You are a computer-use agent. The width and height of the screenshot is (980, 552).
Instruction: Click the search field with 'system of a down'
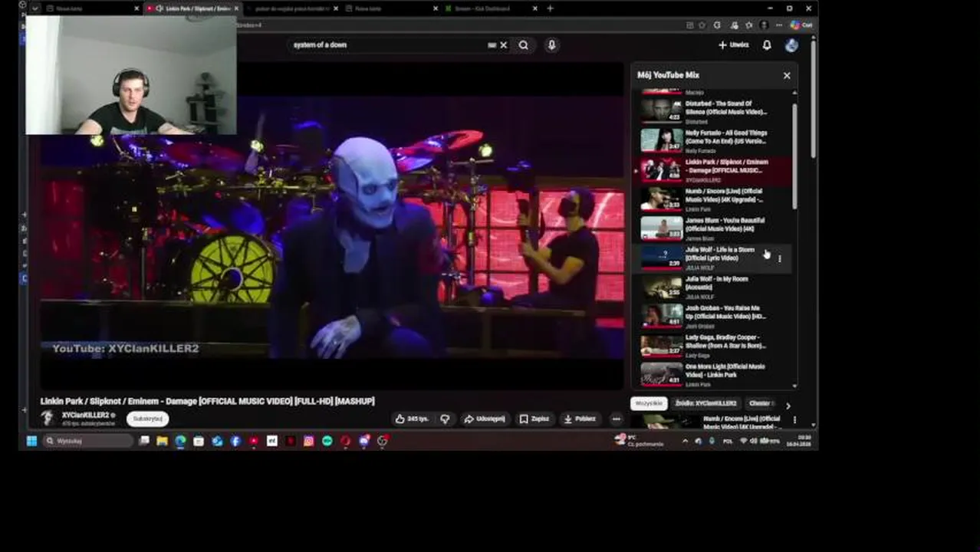tap(387, 45)
